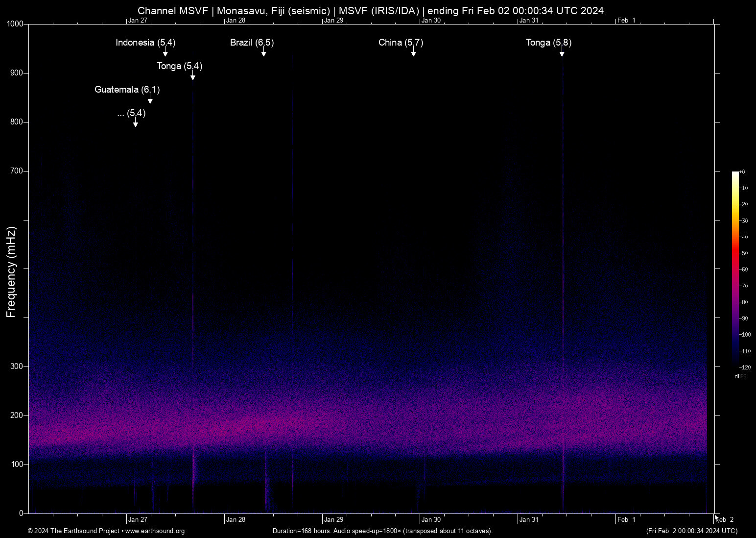Click the Feb 2 label on bottom axis
Screen dimensions: 756x538
[725, 520]
